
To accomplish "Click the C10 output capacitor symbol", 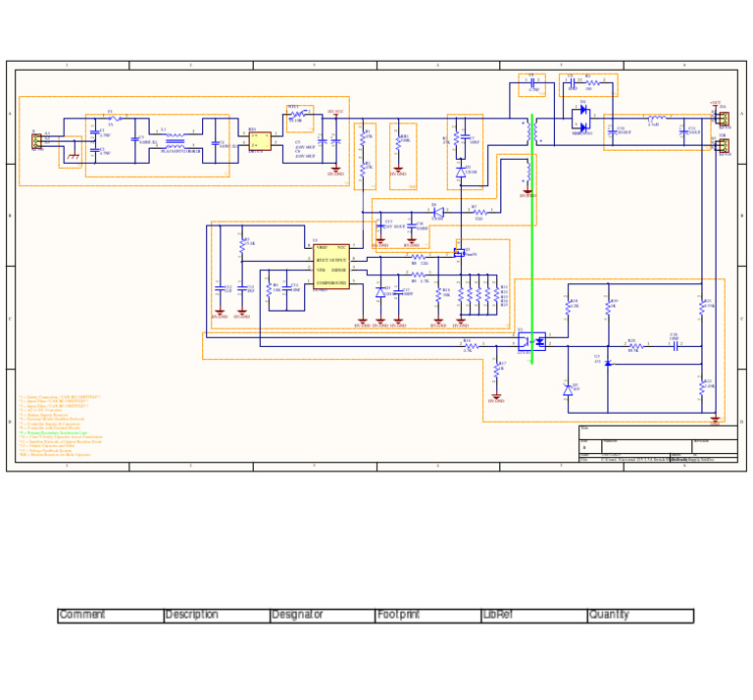I will 612,132.
